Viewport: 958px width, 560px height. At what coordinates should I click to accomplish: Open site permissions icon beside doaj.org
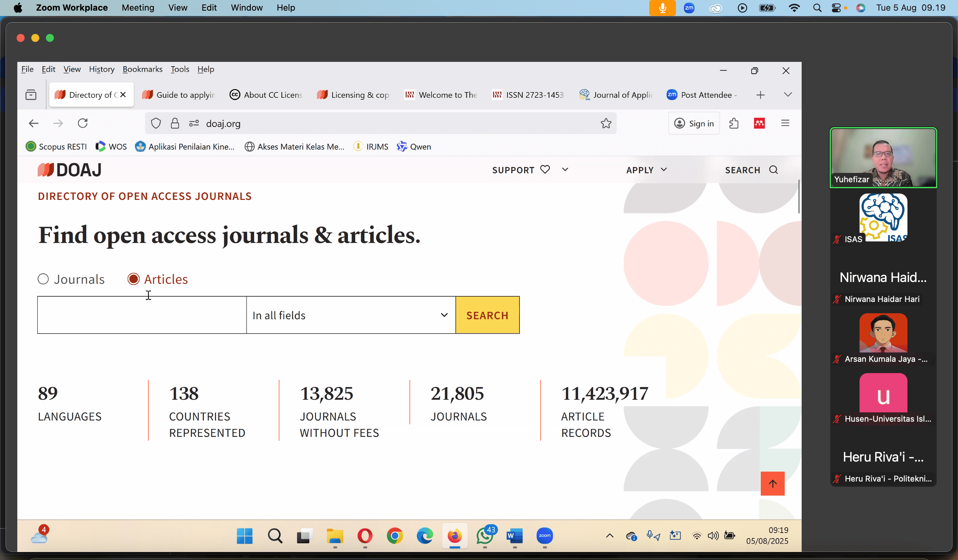[x=194, y=123]
